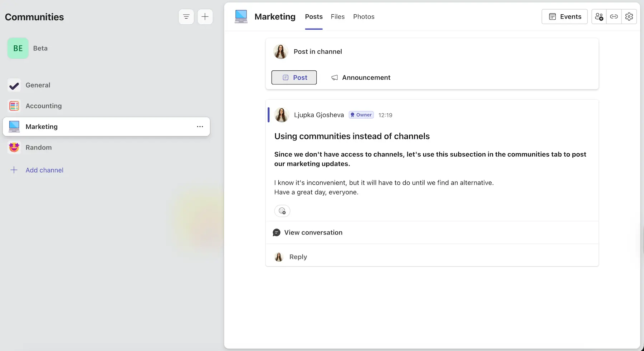Switch to the Photos tab
Image resolution: width=644 pixels, height=351 pixels.
[x=364, y=16]
